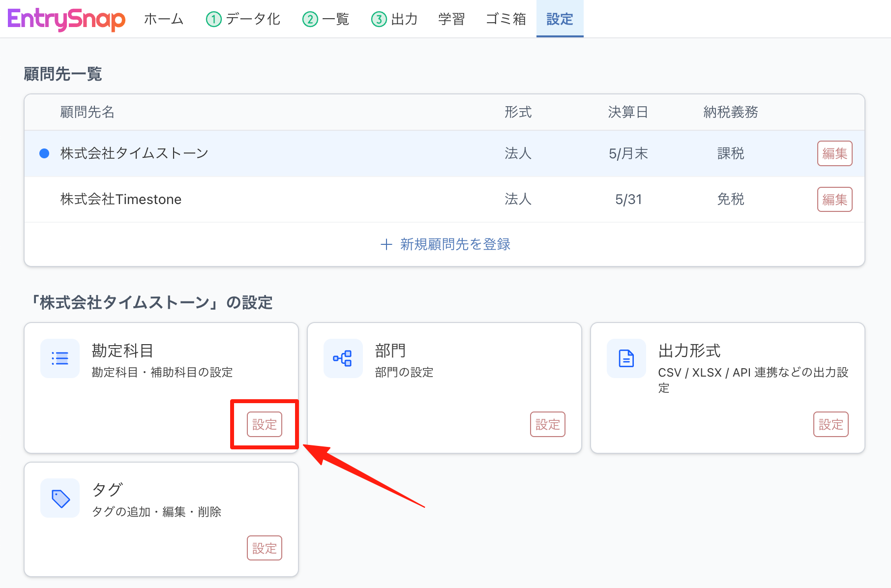Open タグ settings button
Screen dimensions: 891x588
pyautogui.click(x=265, y=548)
